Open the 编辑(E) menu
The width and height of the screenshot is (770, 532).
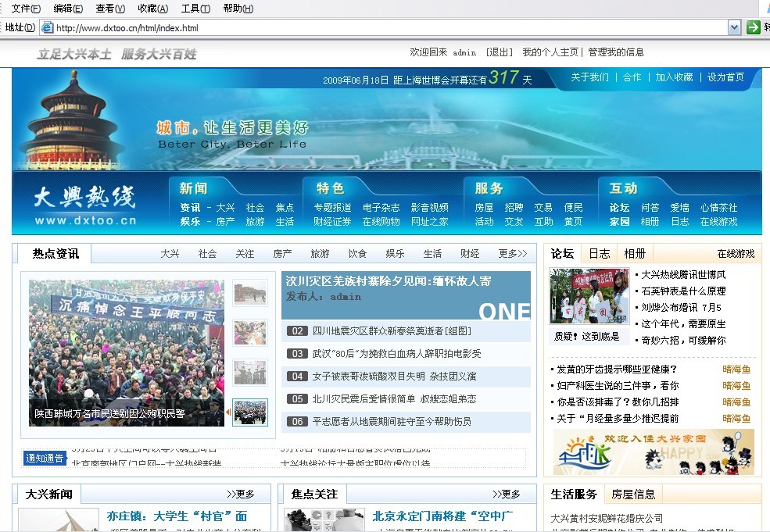(x=68, y=9)
